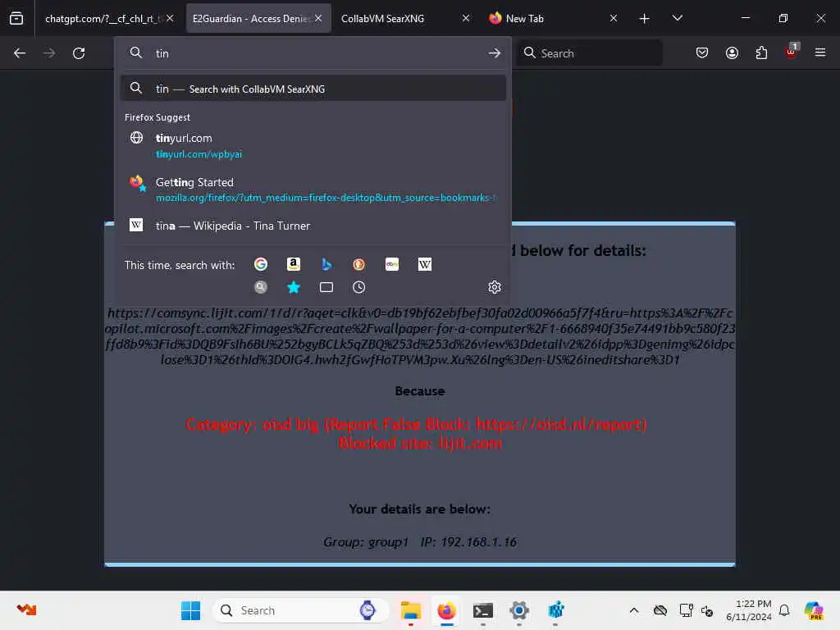
Task: Open the widgets icon in taskbar corner
Action: click(x=26, y=609)
